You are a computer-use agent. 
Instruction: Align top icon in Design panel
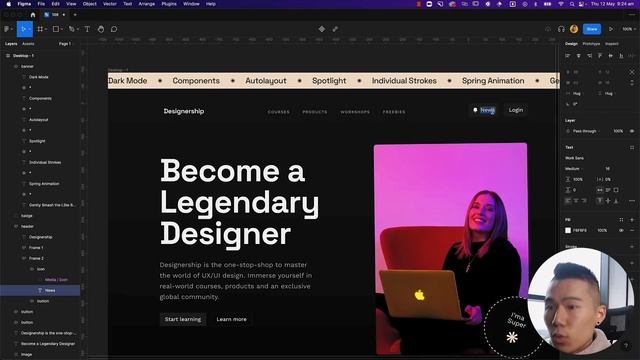pyautogui.click(x=600, y=56)
